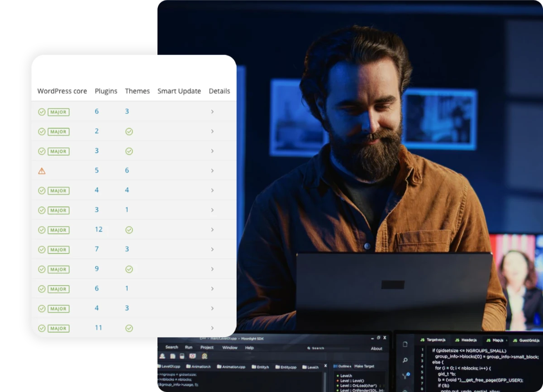Select the Entity.cpp file tab
The width and height of the screenshot is (543, 392).
point(285,367)
